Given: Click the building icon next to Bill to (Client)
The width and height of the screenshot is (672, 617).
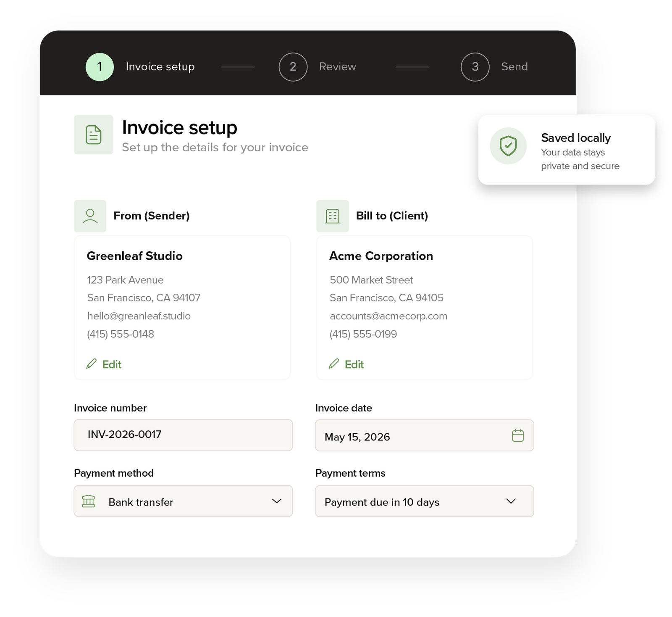Looking at the screenshot, I should tap(333, 216).
